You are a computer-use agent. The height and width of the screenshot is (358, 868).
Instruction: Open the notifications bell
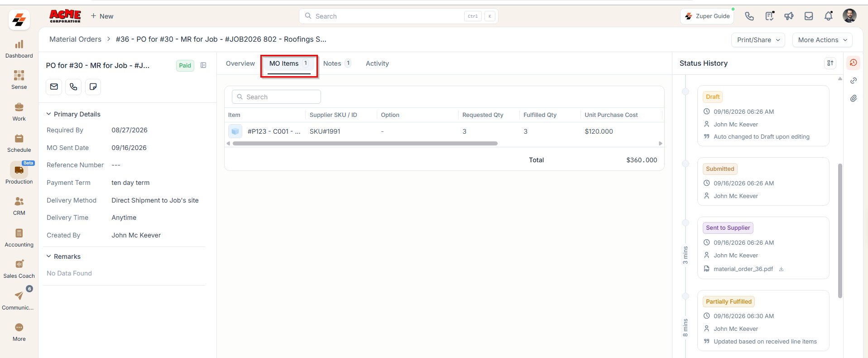[829, 16]
